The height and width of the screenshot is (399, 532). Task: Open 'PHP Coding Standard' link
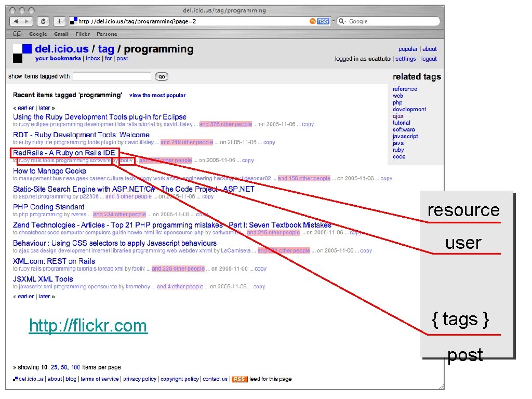[49, 207]
